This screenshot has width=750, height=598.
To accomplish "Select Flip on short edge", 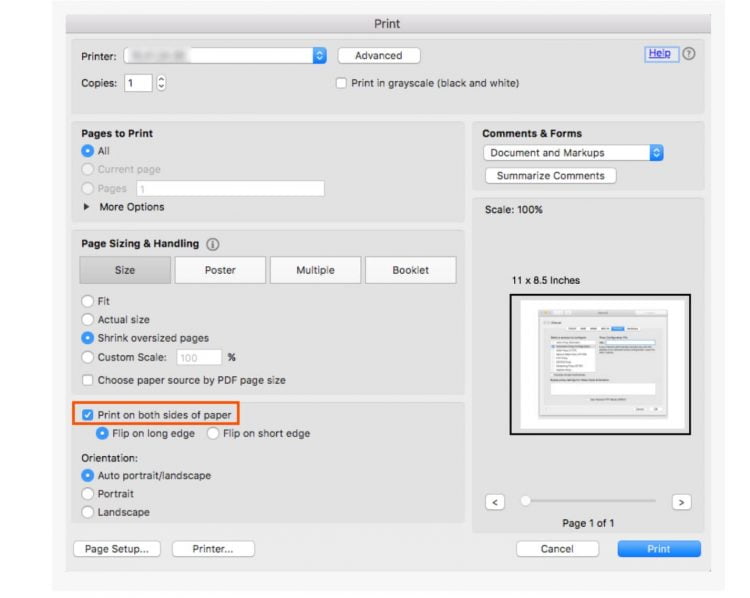I will [x=213, y=433].
